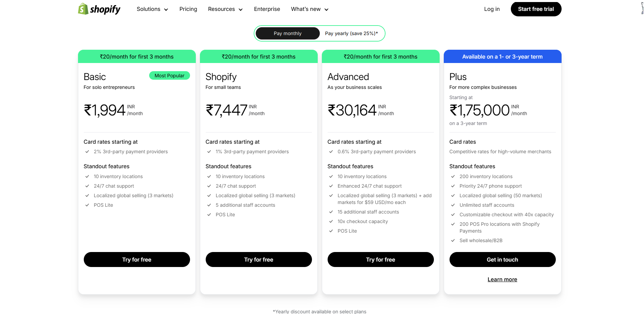Expand the What's new menu
This screenshot has height=314, width=644.
point(310,9)
